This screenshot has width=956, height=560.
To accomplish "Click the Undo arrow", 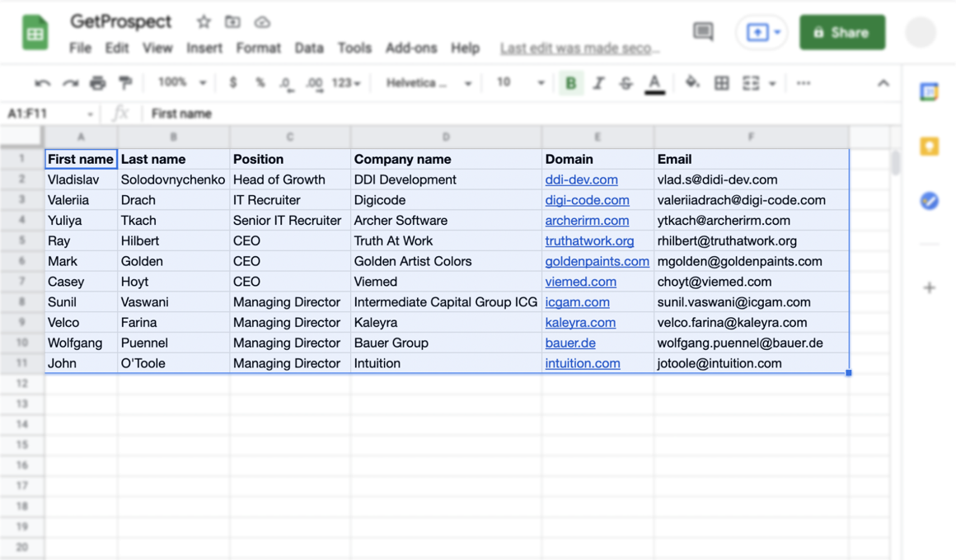I will click(42, 83).
